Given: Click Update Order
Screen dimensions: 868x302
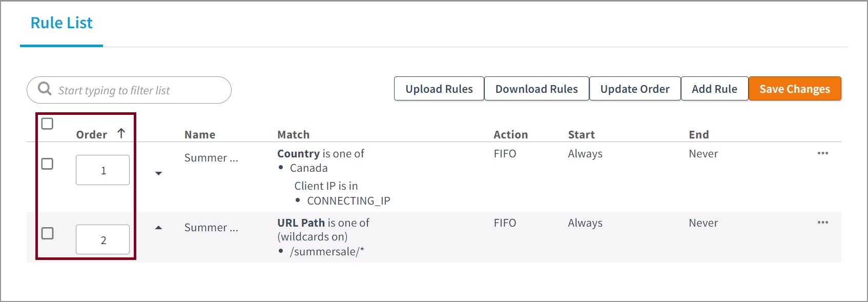Looking at the screenshot, I should pyautogui.click(x=634, y=89).
